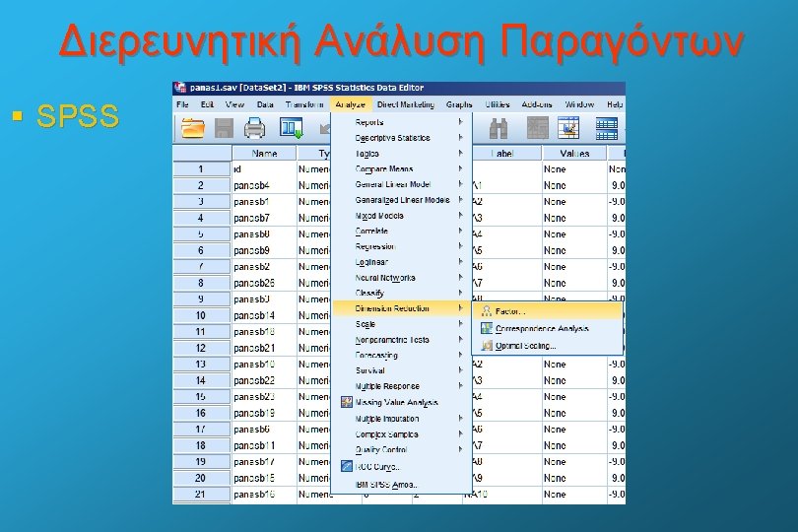Viewport: 798px width, 532px height.
Task: Expand the Mixed Models submenu arrow
Action: (x=461, y=216)
